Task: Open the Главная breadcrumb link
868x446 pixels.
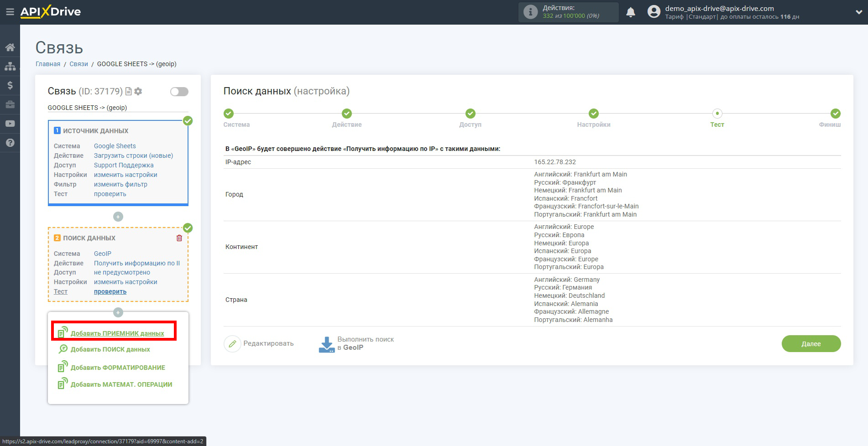Action: 48,64
